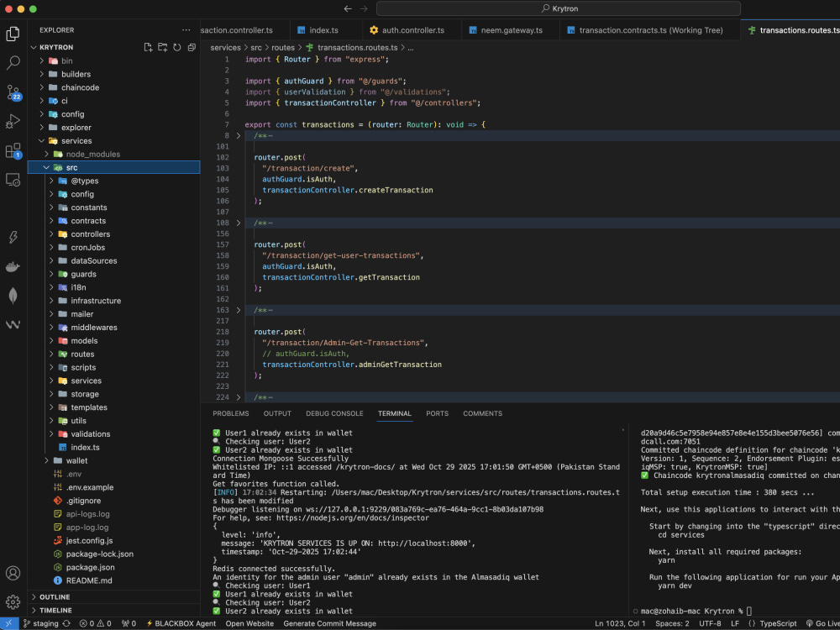This screenshot has width=840, height=630.
Task: Go back using the navigation arrow
Action: (348, 8)
